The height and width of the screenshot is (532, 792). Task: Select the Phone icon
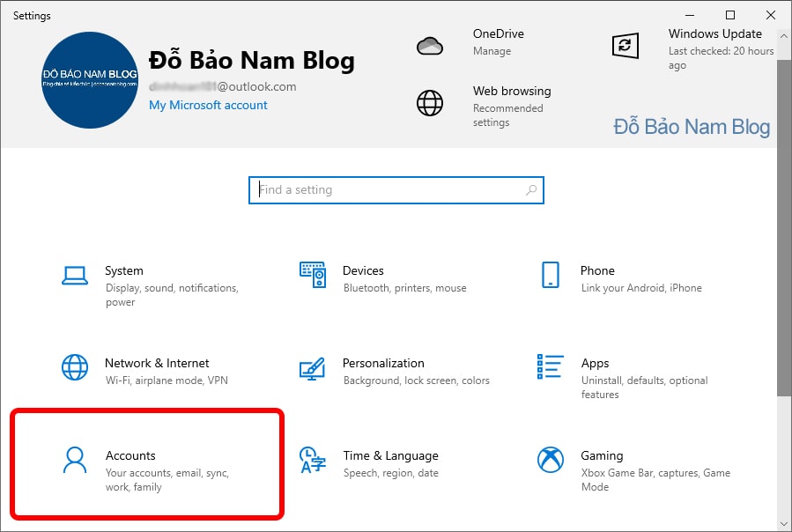[x=550, y=275]
